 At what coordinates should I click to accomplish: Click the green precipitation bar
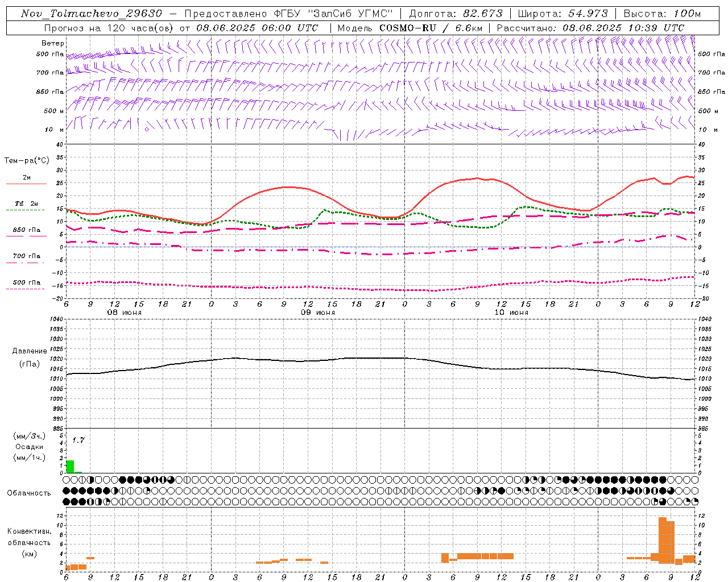tap(71, 467)
